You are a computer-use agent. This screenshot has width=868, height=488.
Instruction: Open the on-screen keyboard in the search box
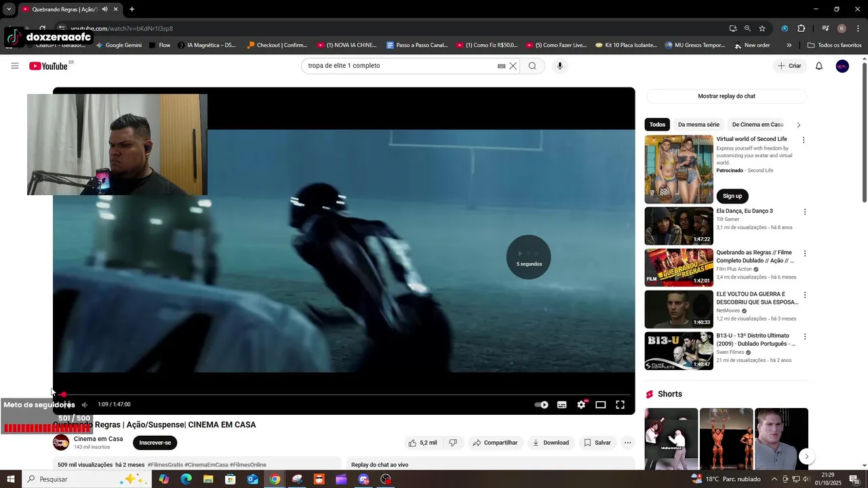(501, 66)
